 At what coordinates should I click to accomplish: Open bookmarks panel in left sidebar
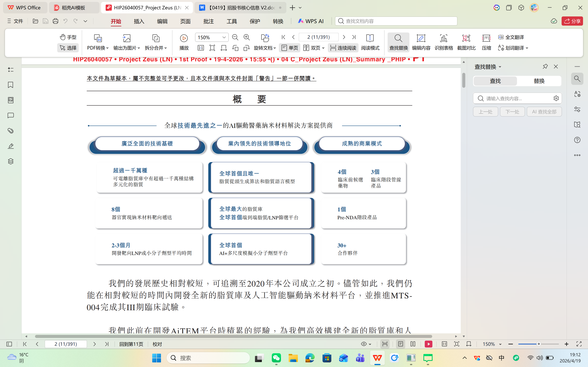point(11,85)
